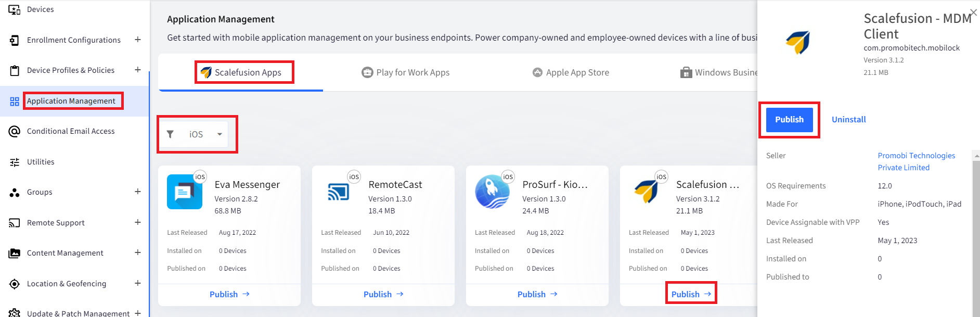Click the Windows Business Store icon
This screenshot has height=317, width=980.
(686, 72)
